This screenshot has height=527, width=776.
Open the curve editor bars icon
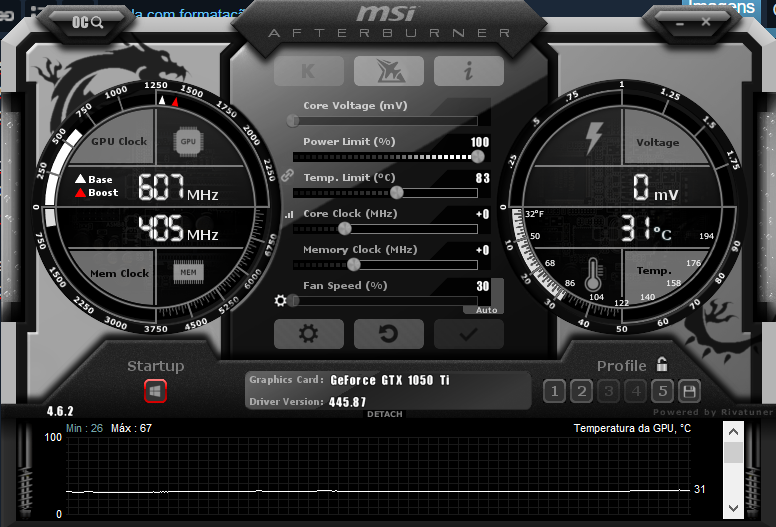(x=289, y=214)
